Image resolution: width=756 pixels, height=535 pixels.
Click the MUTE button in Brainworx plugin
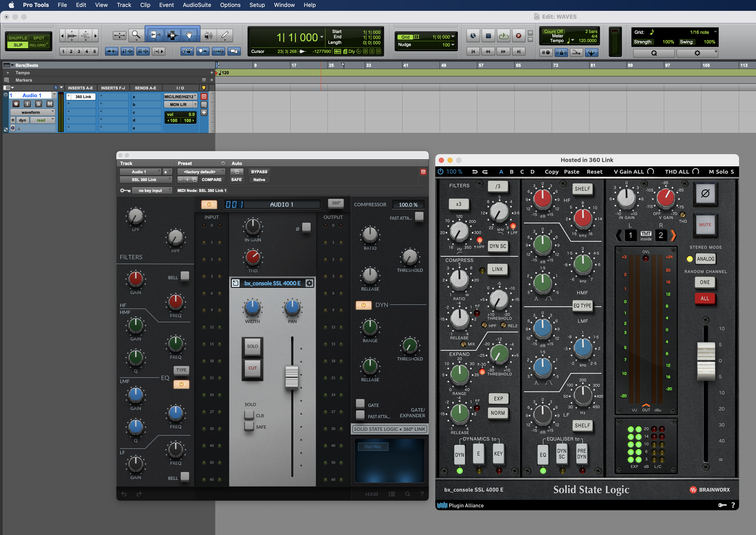(x=705, y=225)
